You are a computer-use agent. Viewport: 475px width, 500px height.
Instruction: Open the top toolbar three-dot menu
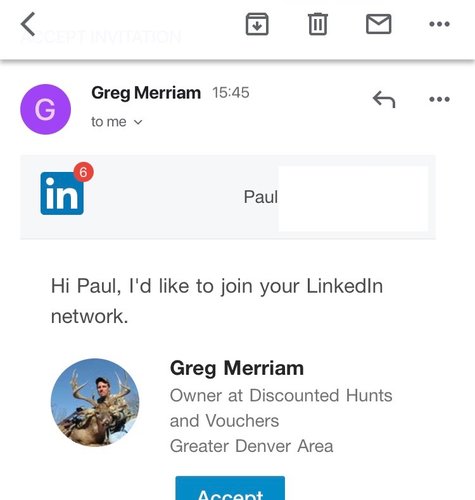pos(439,24)
